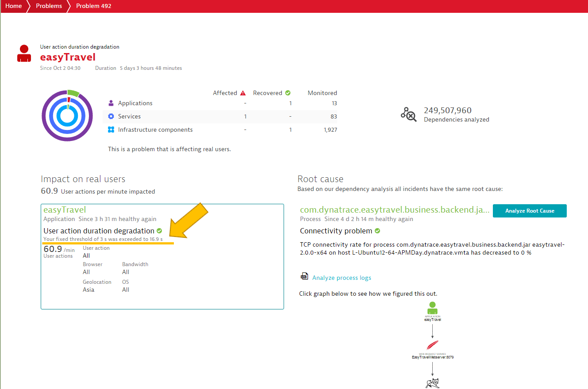Click the dependencies analyzed icon
This screenshot has height=389, width=588.
click(x=409, y=114)
